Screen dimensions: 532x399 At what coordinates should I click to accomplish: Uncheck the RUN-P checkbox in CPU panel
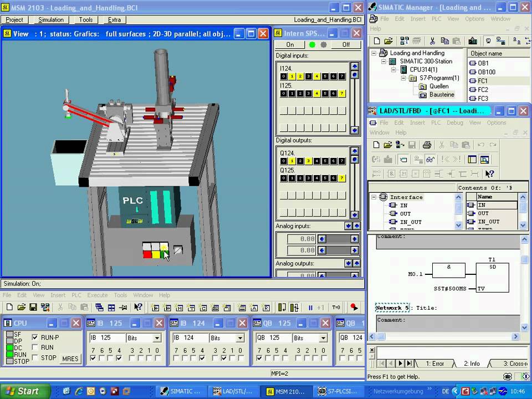[x=34, y=337]
